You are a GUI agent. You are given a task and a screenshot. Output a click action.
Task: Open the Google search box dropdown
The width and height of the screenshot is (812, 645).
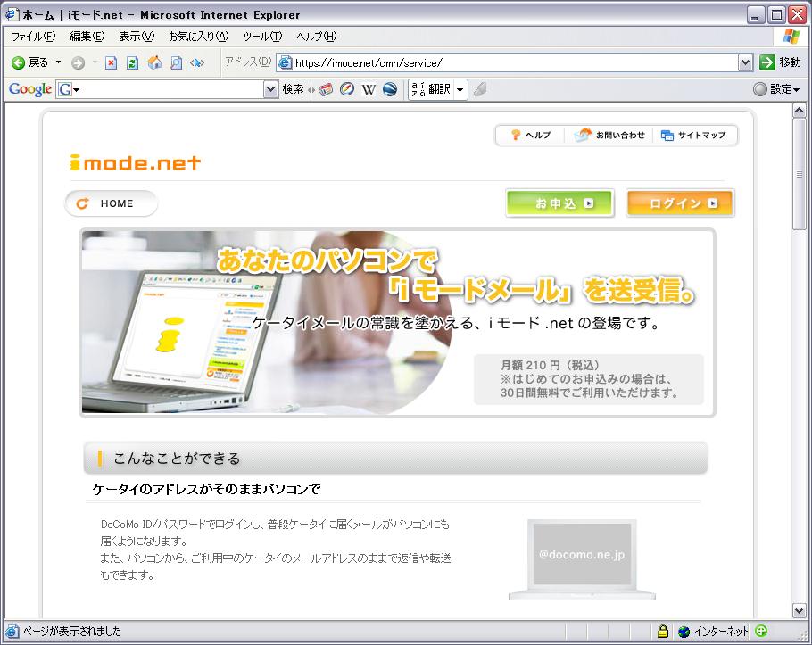271,89
